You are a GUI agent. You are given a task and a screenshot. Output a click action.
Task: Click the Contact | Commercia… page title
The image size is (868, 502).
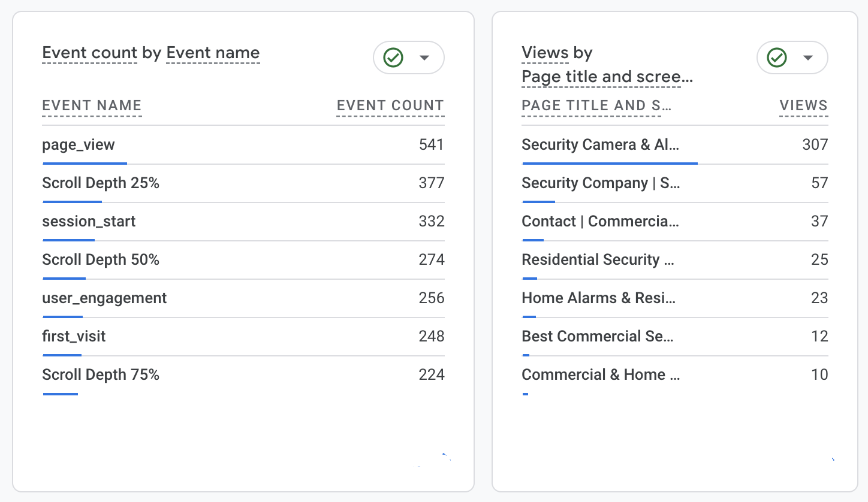[x=600, y=222]
